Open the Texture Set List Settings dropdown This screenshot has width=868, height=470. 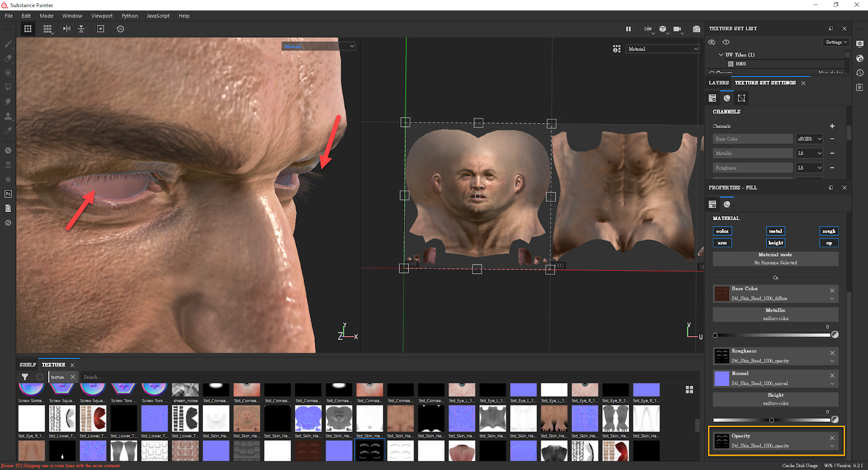(836, 42)
